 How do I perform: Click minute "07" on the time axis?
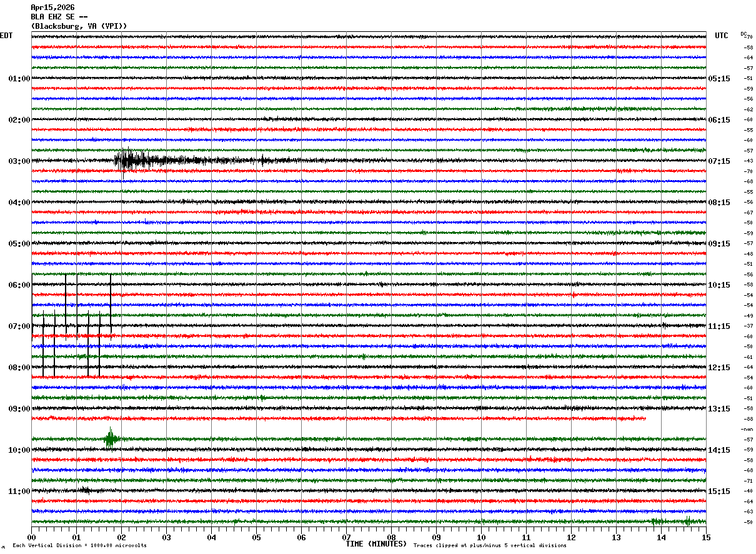pyautogui.click(x=346, y=537)
